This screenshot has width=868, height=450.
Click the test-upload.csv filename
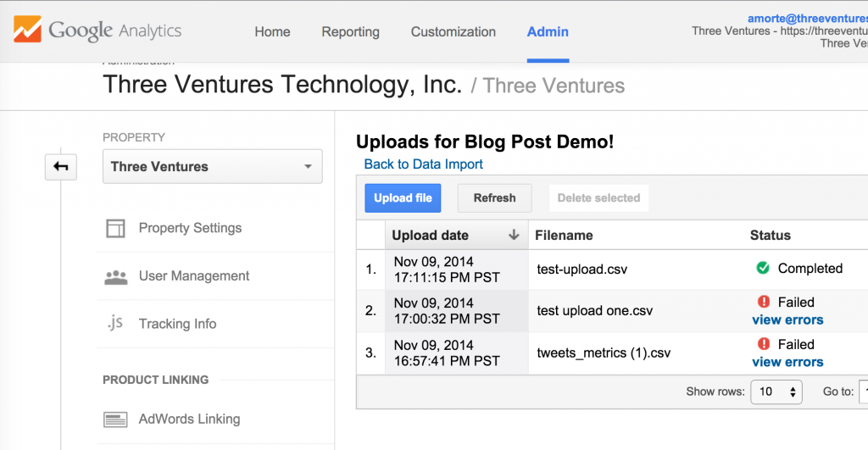[582, 269]
